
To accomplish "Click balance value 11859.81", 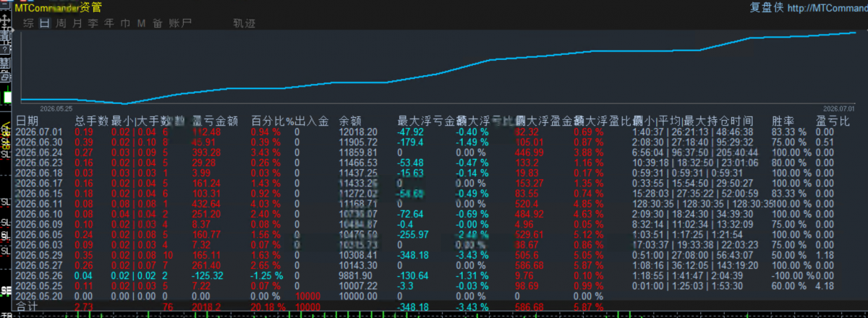I will [x=358, y=152].
